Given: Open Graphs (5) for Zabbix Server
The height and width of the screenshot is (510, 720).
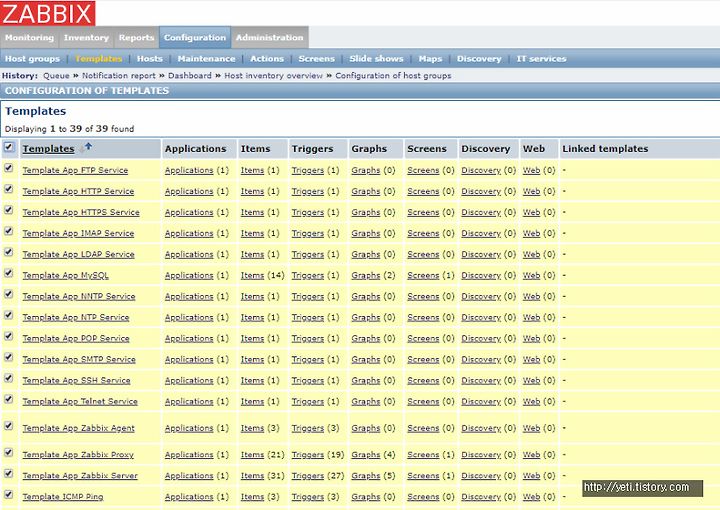Looking at the screenshot, I should (366, 476).
